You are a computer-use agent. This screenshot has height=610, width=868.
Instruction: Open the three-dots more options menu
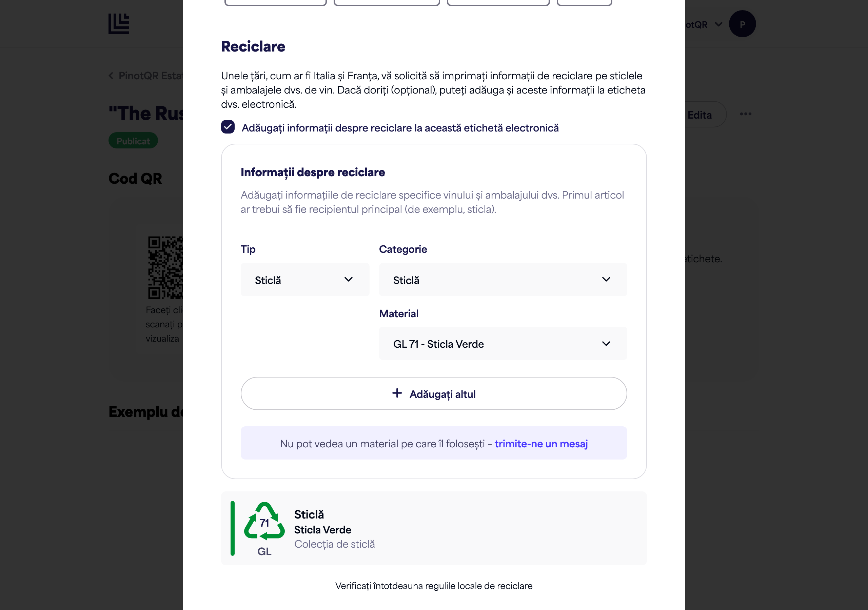coord(746,114)
